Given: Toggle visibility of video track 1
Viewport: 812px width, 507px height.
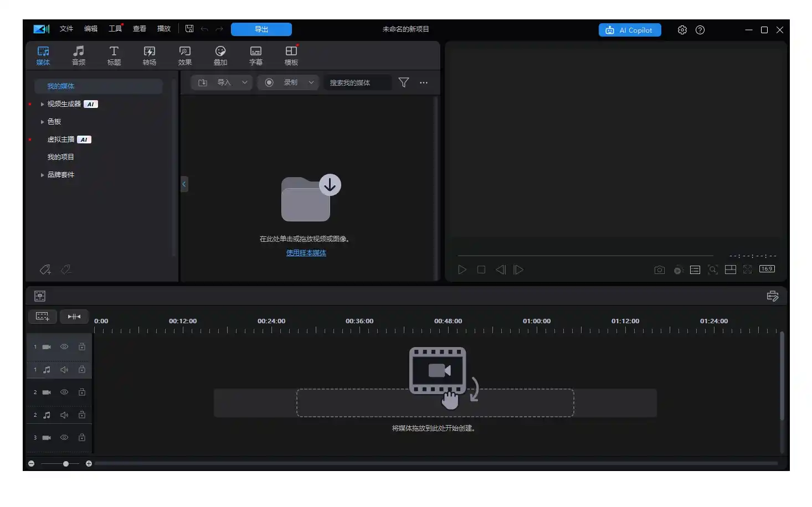Looking at the screenshot, I should click(64, 346).
